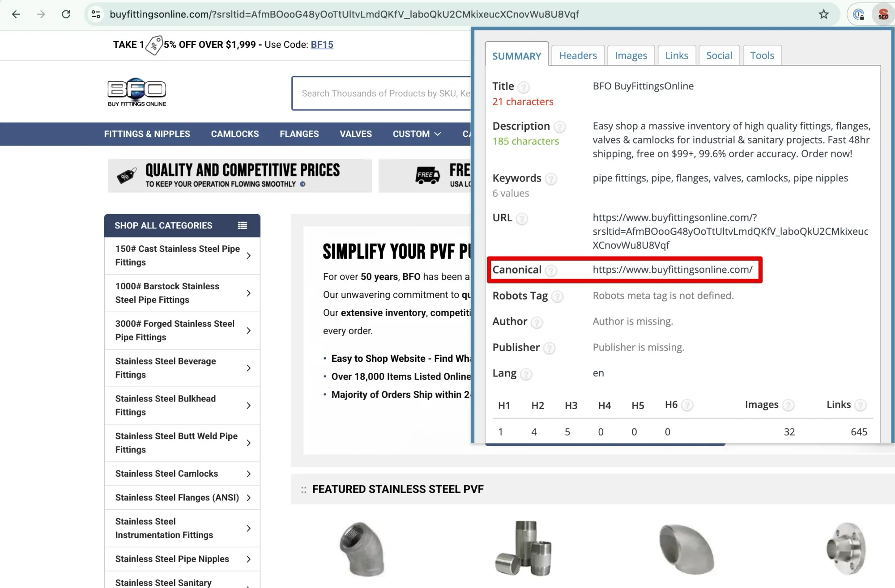The image size is (895, 588).
Task: Go back with the browser back arrow
Action: click(16, 14)
